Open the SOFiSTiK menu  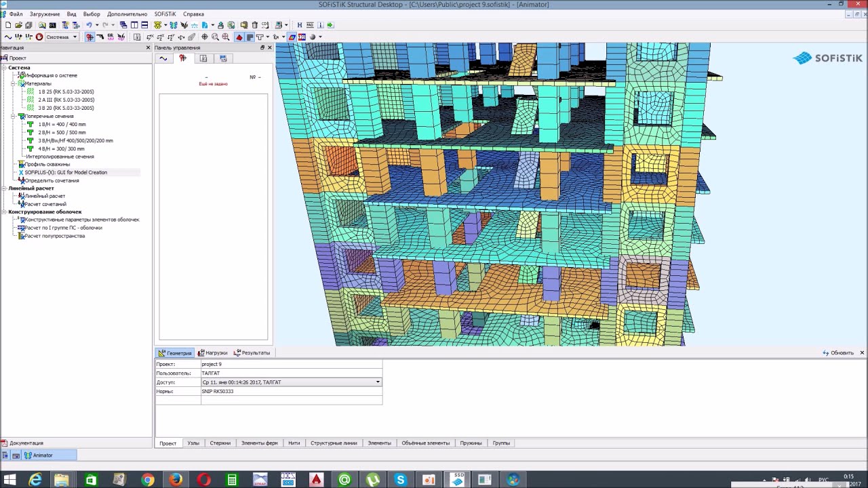click(165, 14)
